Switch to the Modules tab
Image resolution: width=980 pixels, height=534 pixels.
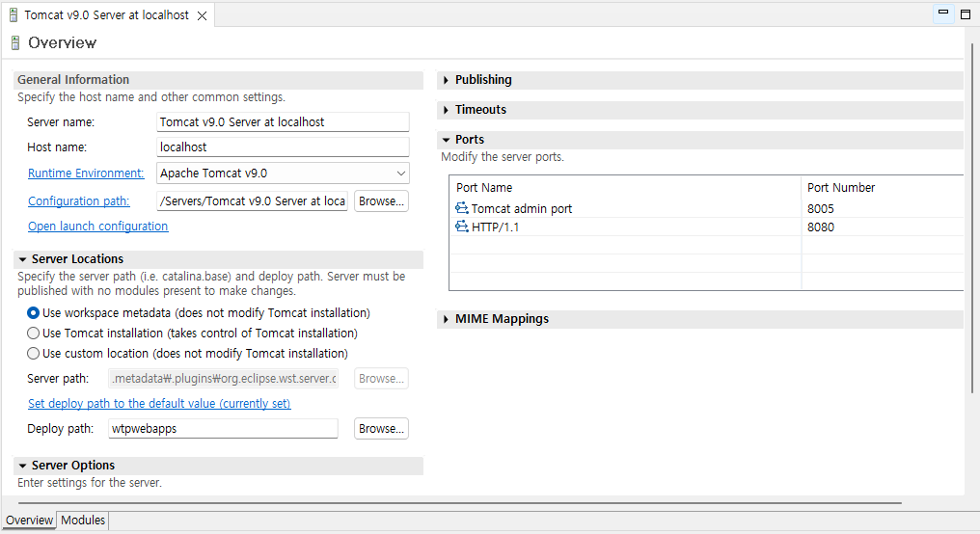tap(83, 520)
